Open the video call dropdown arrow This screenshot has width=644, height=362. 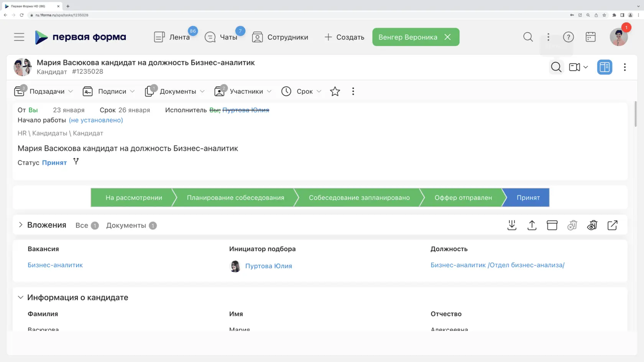tap(585, 67)
